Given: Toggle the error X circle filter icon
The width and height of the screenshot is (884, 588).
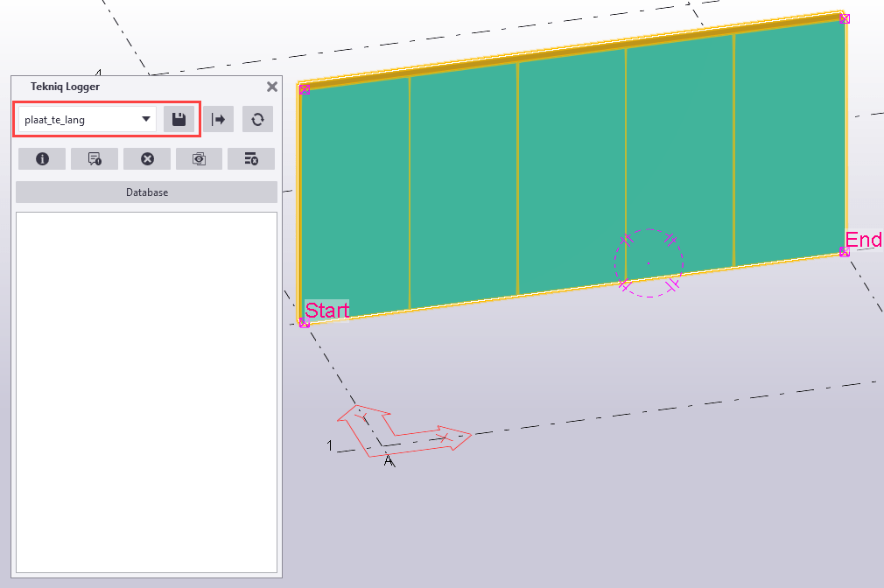Looking at the screenshot, I should click(147, 158).
